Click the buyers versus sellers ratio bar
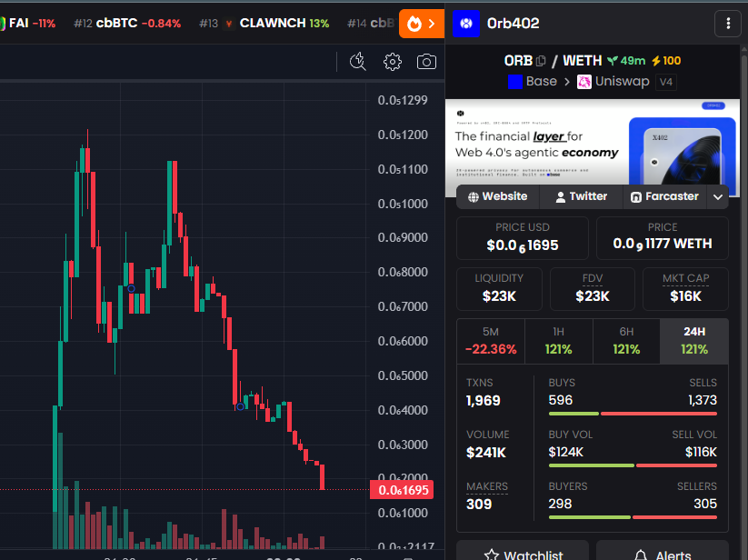 [x=633, y=517]
